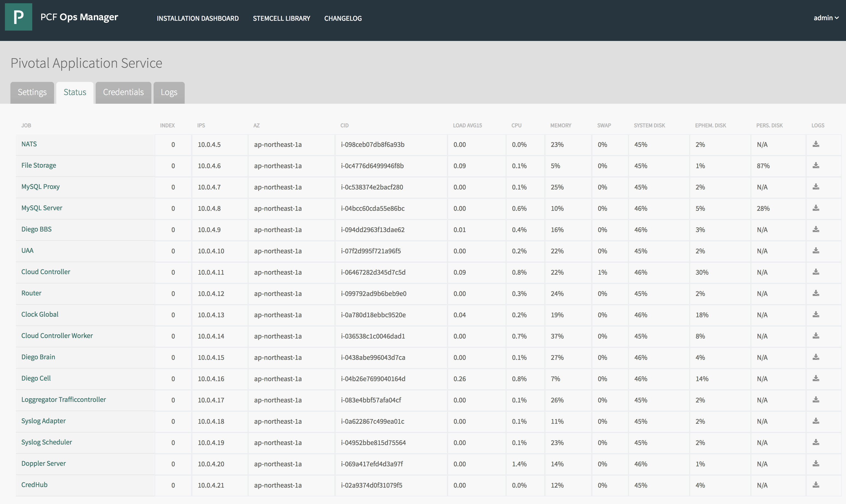Click the PCF Ops Manager P logo
846x504 pixels.
pyautogui.click(x=18, y=17)
